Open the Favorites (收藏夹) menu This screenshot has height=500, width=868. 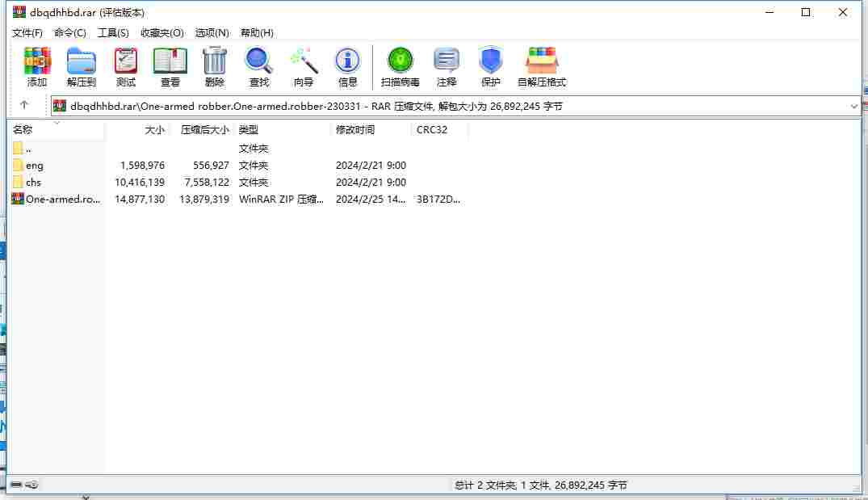(x=161, y=32)
